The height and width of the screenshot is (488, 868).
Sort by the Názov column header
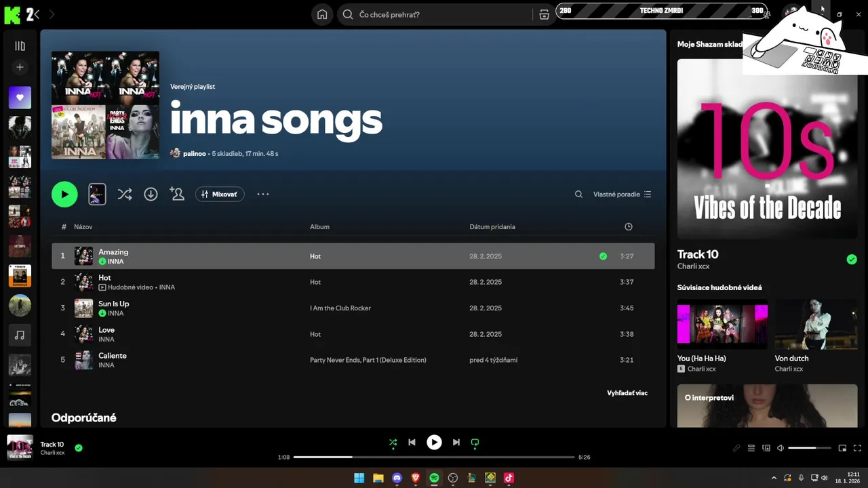tap(83, 226)
